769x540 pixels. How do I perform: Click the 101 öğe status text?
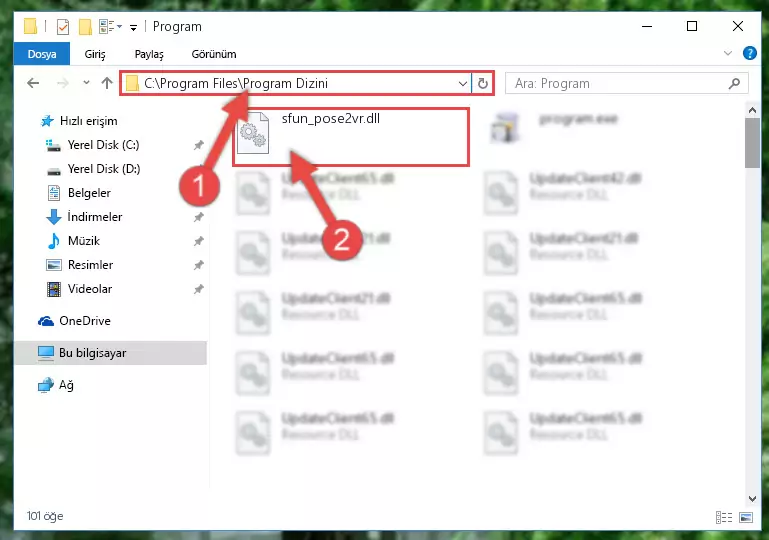[45, 516]
